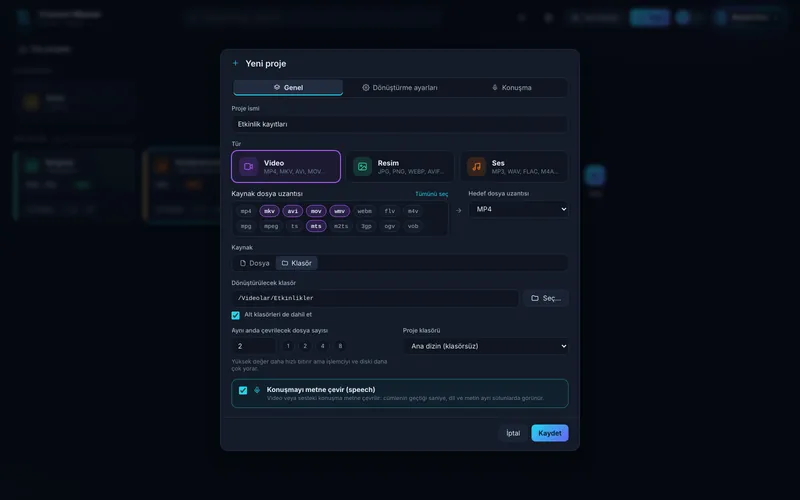
Task: Click the Kaydet button
Action: pos(549,433)
